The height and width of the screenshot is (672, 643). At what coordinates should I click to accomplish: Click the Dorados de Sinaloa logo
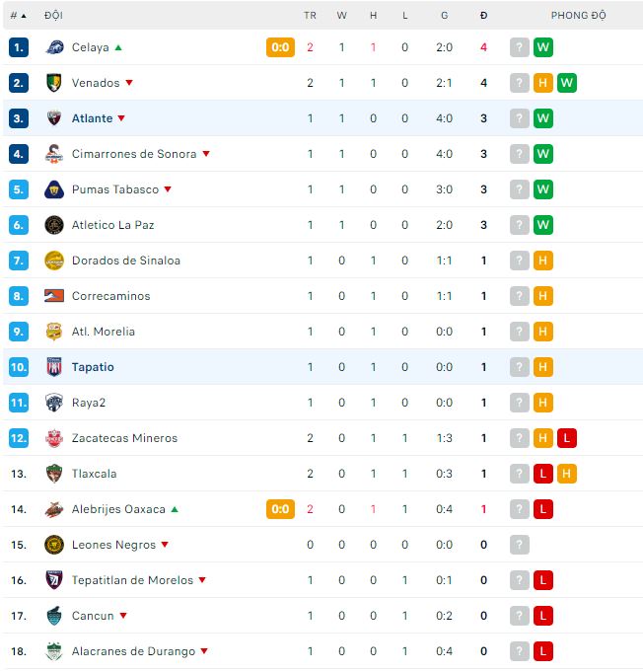pos(54,261)
